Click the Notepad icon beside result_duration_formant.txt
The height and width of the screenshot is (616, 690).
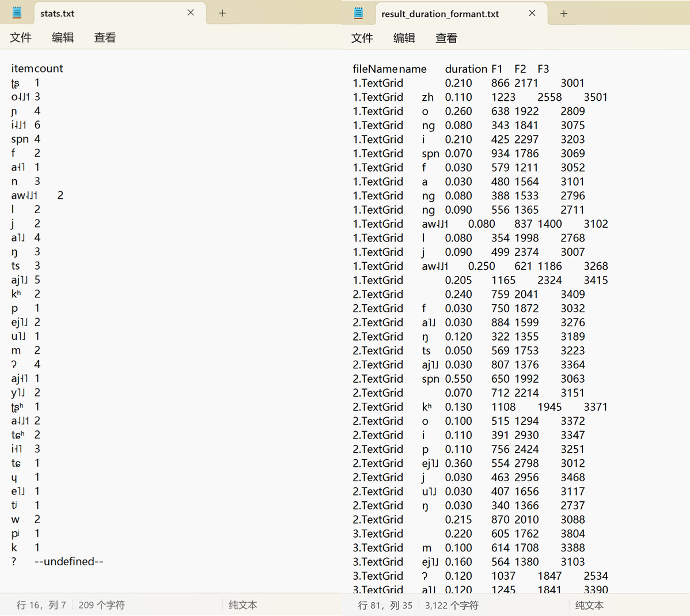click(x=359, y=13)
